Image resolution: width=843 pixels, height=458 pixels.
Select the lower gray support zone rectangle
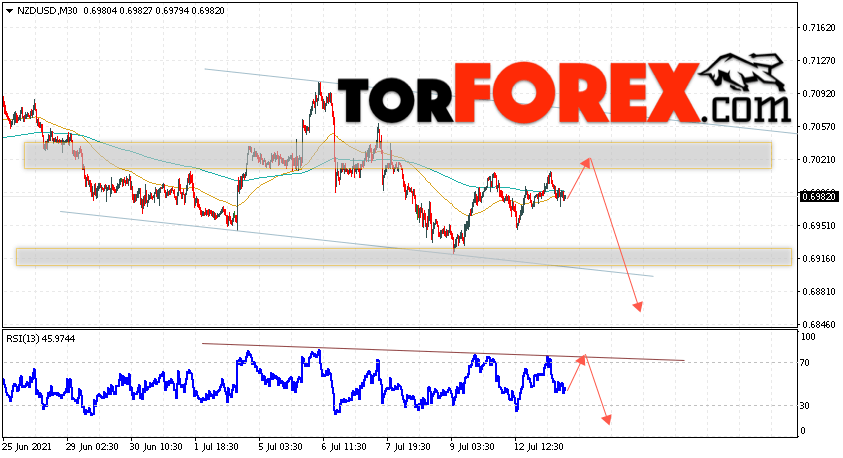point(404,257)
